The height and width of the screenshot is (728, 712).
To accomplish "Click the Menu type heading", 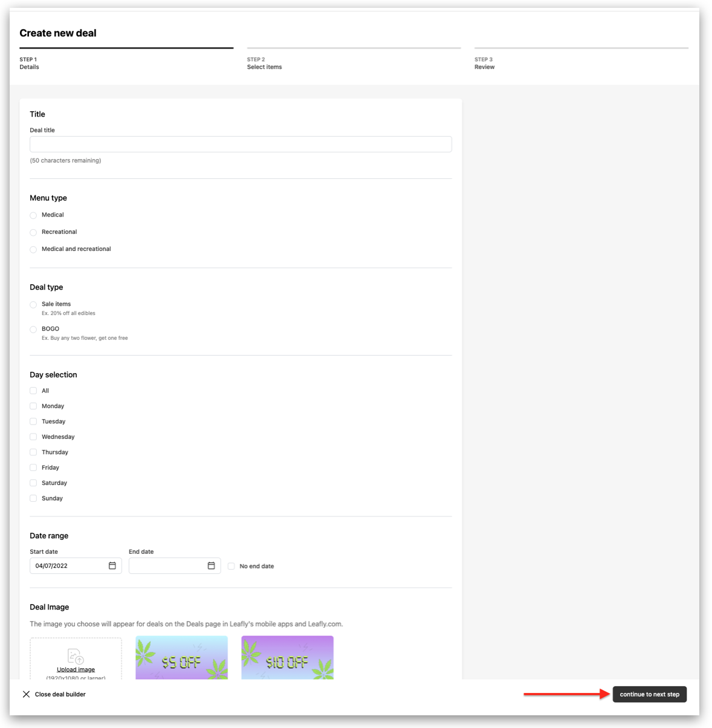I will coord(48,198).
